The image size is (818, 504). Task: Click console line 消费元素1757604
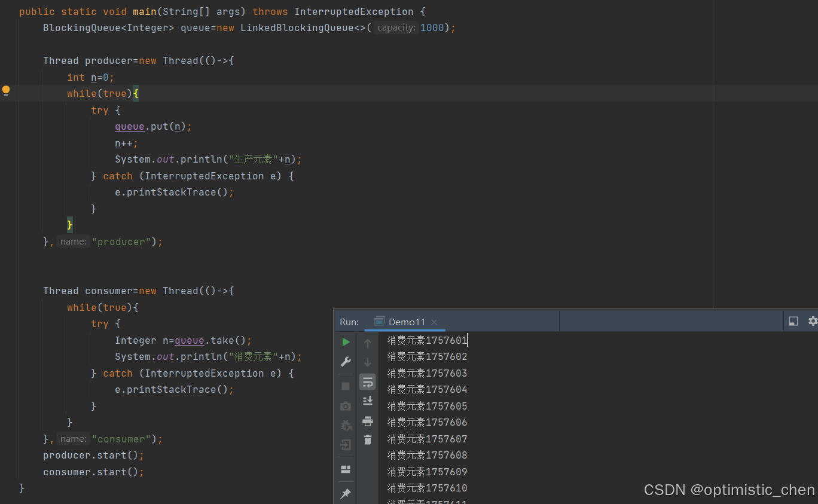[427, 389]
